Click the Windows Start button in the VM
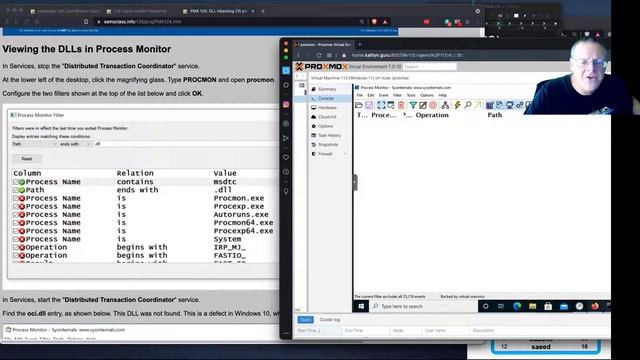This screenshot has height=360, width=640. click(361, 306)
